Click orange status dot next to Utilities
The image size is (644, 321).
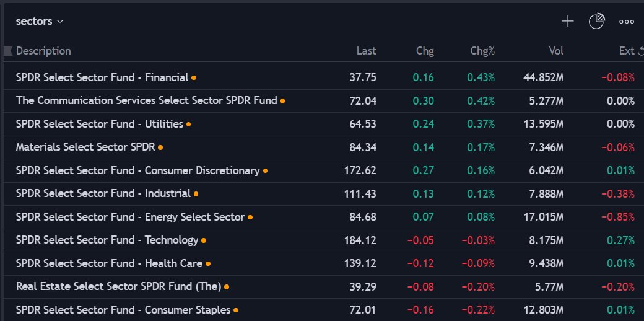pos(188,124)
